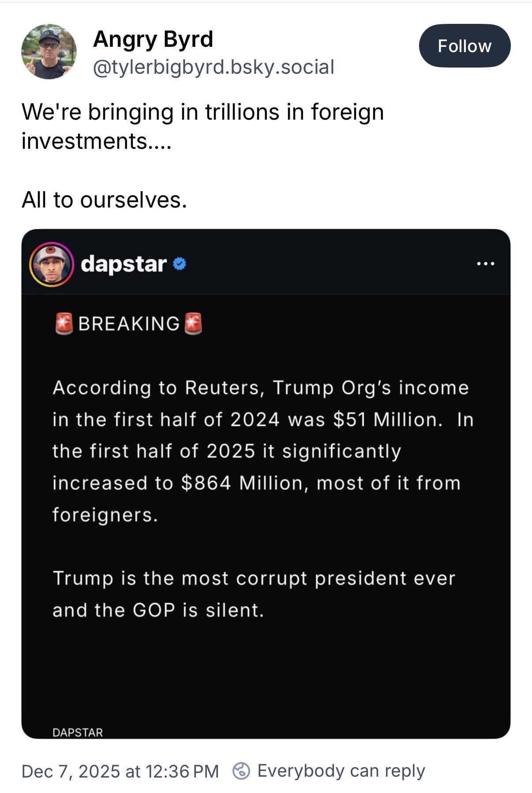Select the BREAKING headline text

[129, 324]
